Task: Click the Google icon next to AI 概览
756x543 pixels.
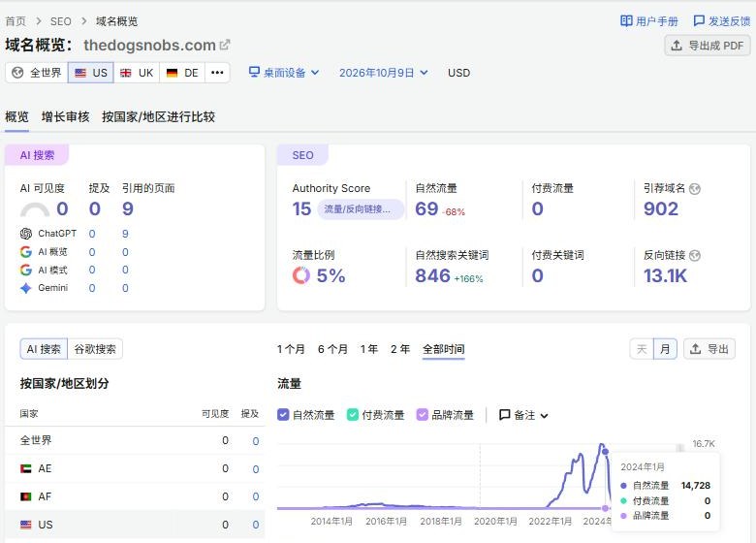Action: coord(26,252)
